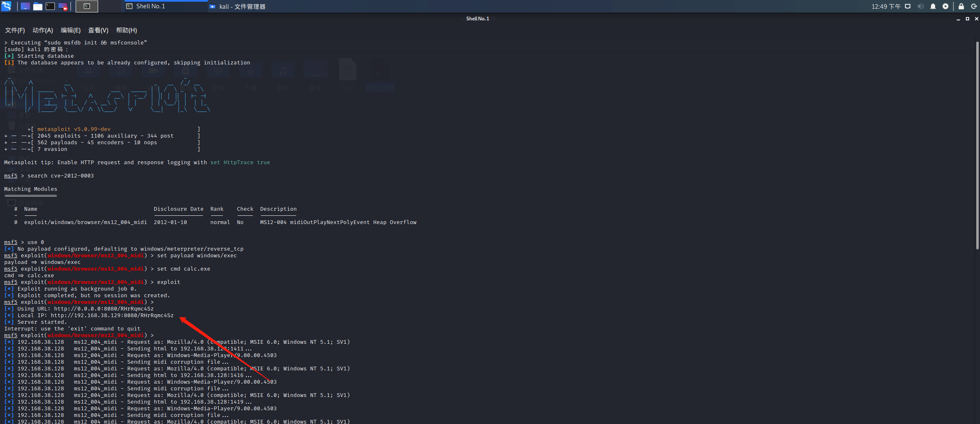
Task: Open the 查看(V) menu
Action: point(98,30)
